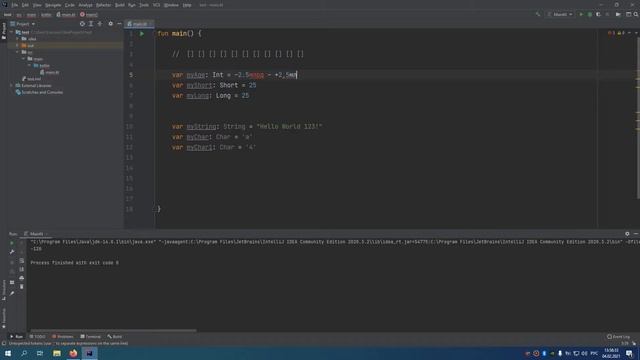Image resolution: width=640 pixels, height=360 pixels.
Task: Open the Build tool window button
Action: coord(115,337)
